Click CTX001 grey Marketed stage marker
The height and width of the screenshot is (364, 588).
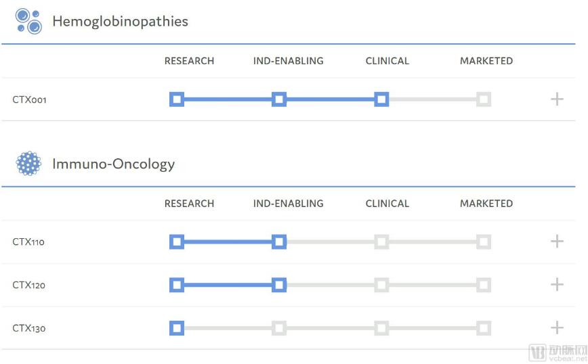[x=484, y=99]
